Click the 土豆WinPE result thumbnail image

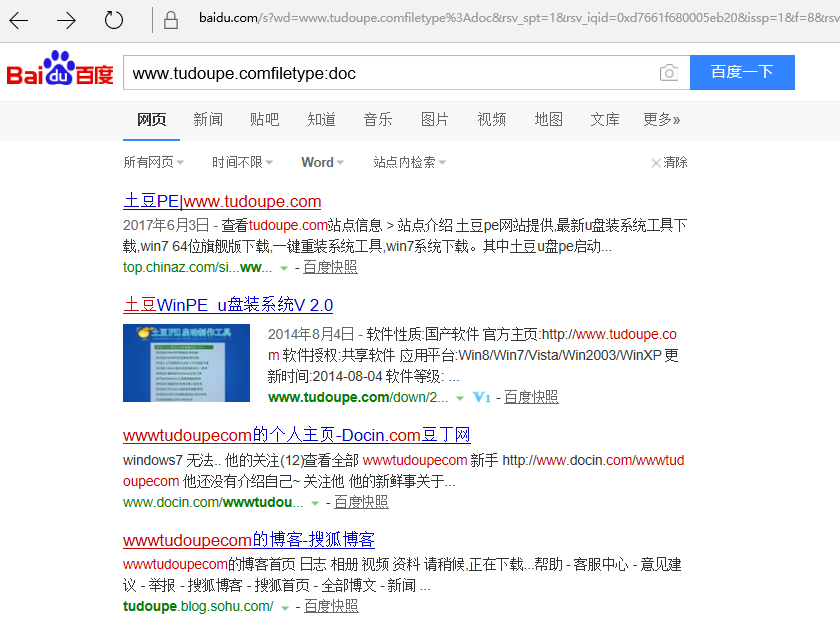click(186, 362)
